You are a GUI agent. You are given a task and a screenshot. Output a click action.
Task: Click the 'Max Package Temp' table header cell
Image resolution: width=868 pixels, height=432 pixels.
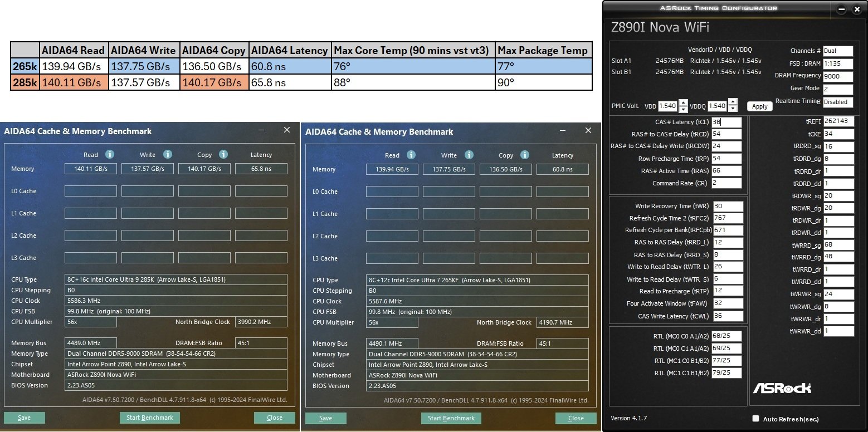[x=543, y=50]
